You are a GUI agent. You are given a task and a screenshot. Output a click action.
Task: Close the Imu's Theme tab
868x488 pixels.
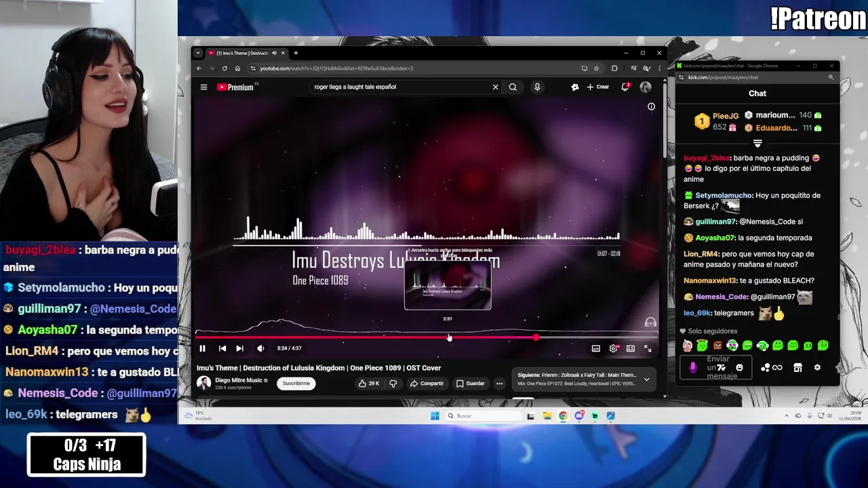point(283,53)
